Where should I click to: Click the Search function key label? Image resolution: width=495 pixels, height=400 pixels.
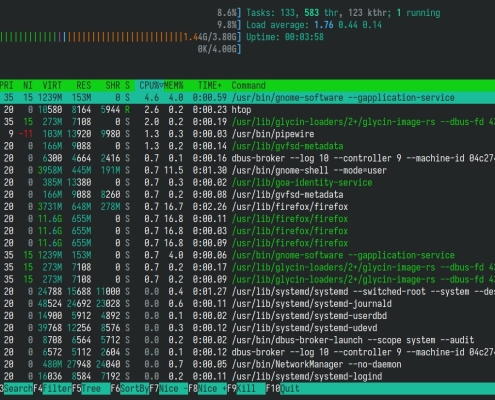click(18, 389)
